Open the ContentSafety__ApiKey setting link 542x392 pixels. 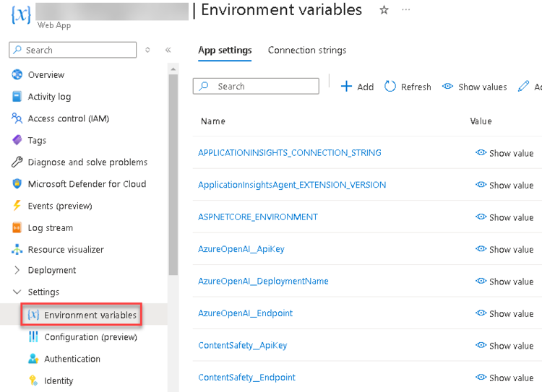pos(242,345)
